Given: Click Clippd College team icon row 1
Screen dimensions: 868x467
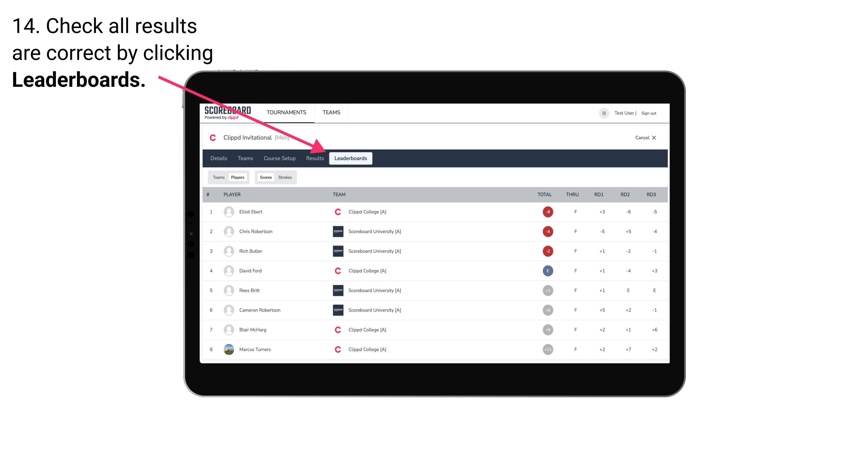Looking at the screenshot, I should [336, 212].
